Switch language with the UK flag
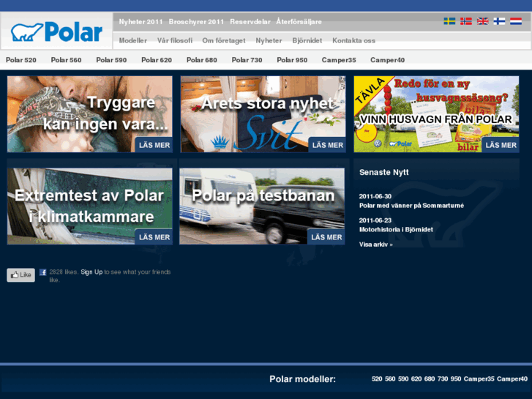The image size is (532, 399). (482, 21)
